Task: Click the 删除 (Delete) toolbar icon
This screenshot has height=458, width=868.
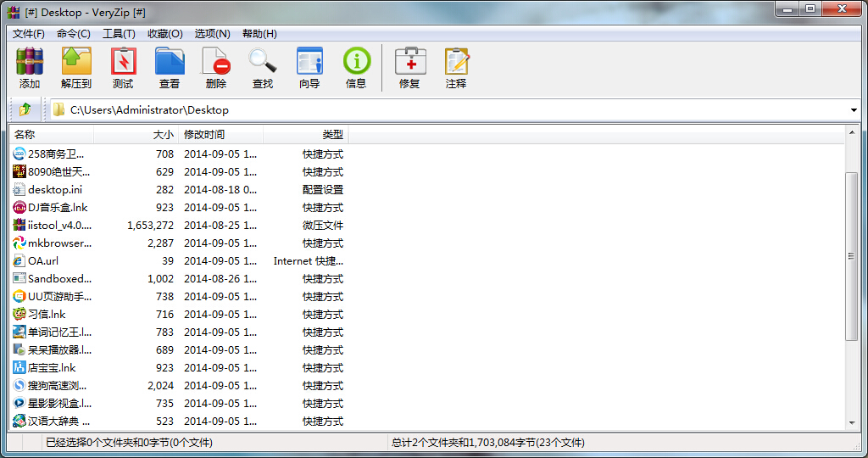Action: [216, 61]
